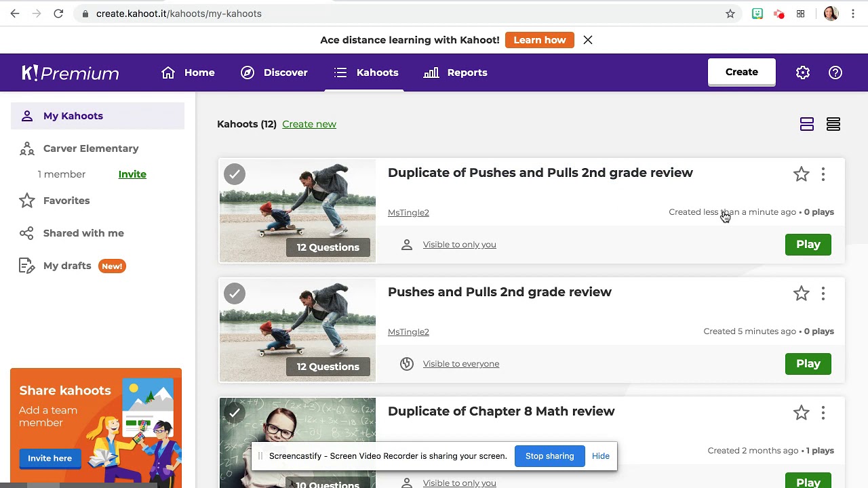Screen dimensions: 868x488
Task: Star the Pushes and Pulls 2nd grade review kahoot
Action: pos(802,293)
